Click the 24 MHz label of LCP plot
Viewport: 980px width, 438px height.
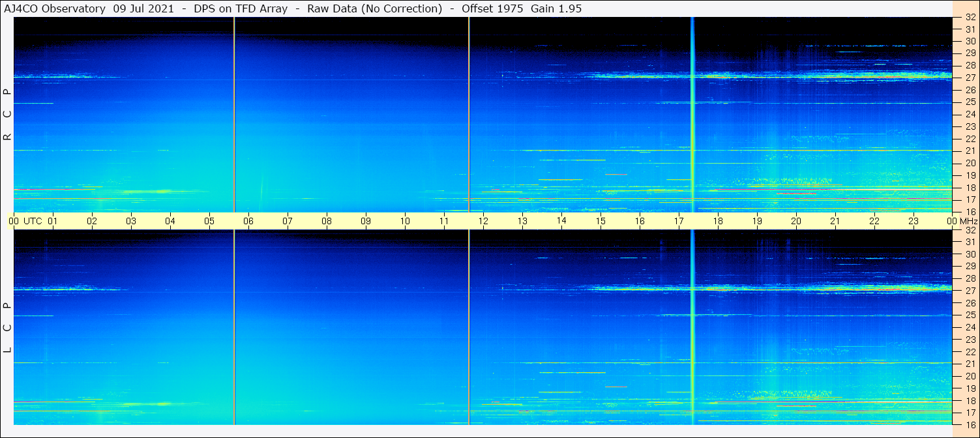pos(970,327)
